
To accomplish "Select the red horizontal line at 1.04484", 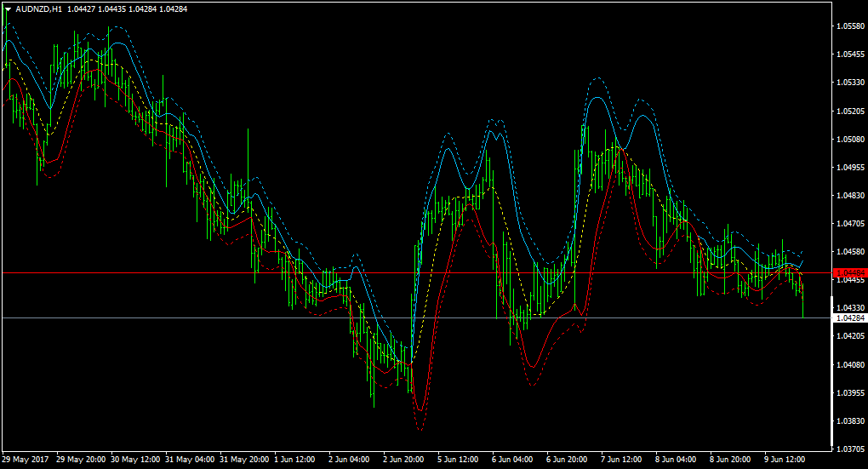I will point(417,273).
